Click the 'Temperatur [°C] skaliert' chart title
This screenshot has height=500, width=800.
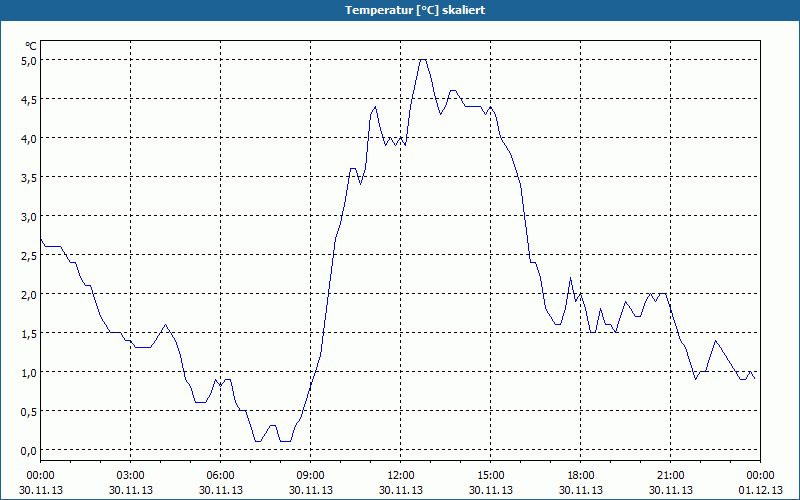(x=415, y=10)
